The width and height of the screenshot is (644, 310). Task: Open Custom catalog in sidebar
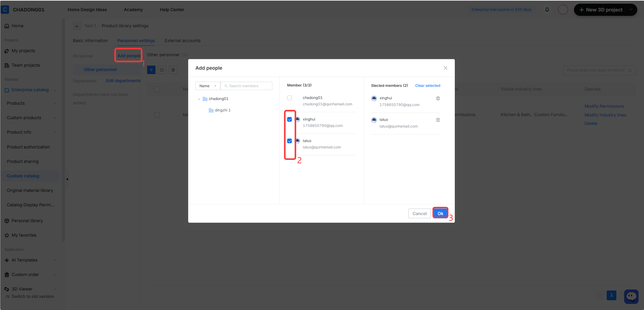tap(23, 176)
